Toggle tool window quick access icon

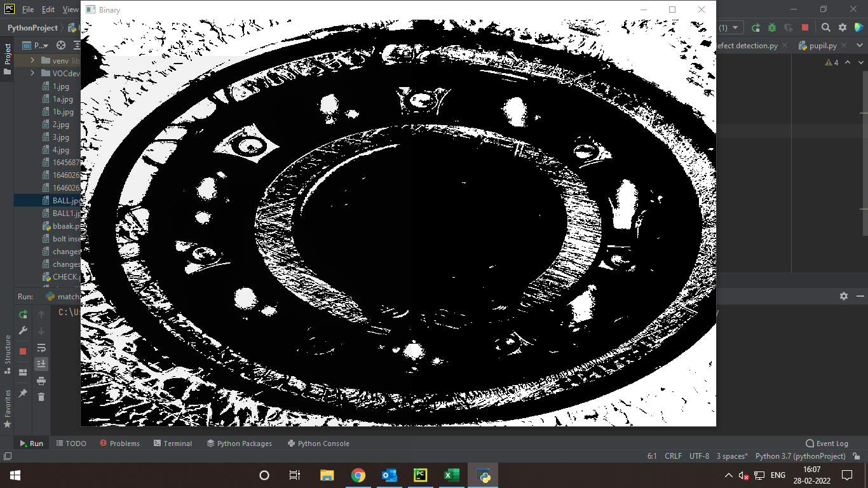point(7,456)
